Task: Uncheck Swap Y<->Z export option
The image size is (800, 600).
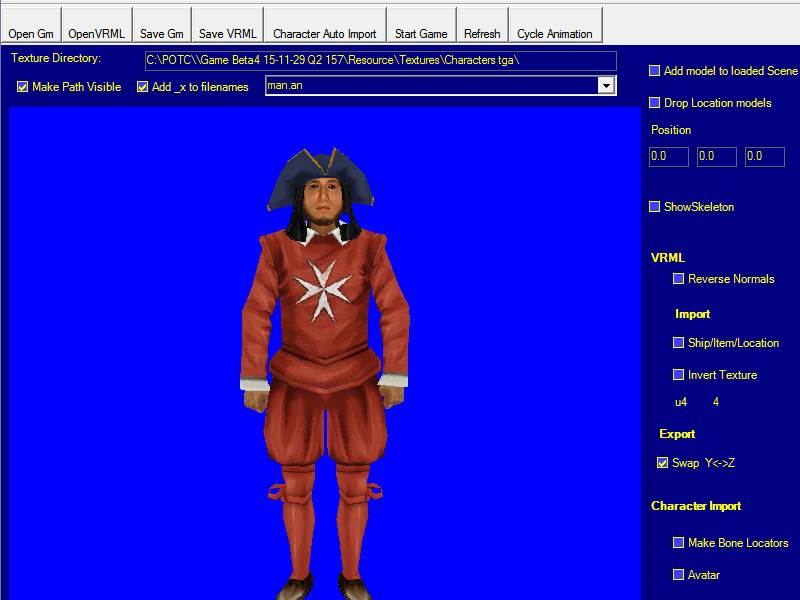Action: coord(662,463)
